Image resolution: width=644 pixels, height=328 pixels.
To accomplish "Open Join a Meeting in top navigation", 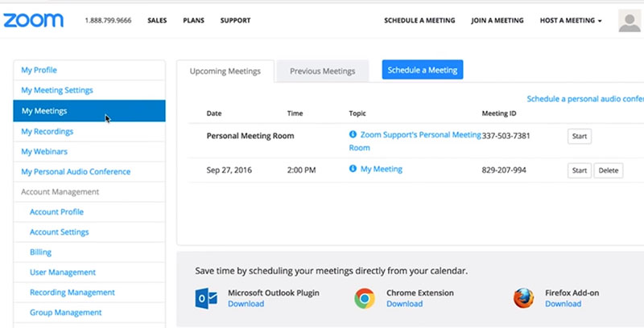I will 497,20.
